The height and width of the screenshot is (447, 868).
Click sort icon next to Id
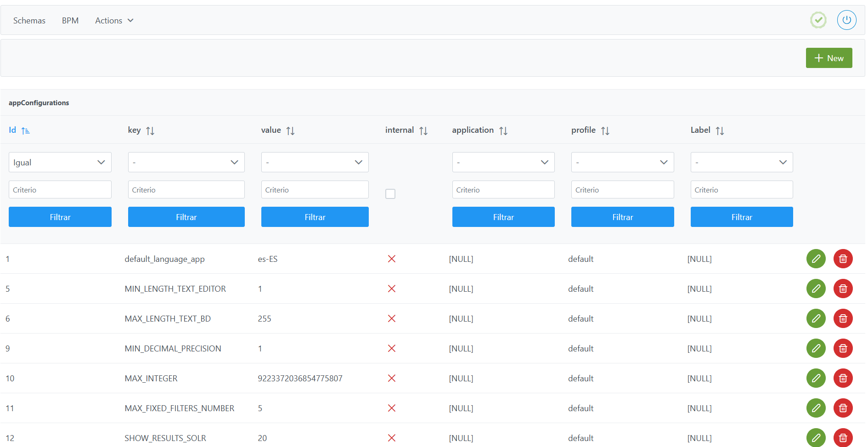pyautogui.click(x=26, y=131)
